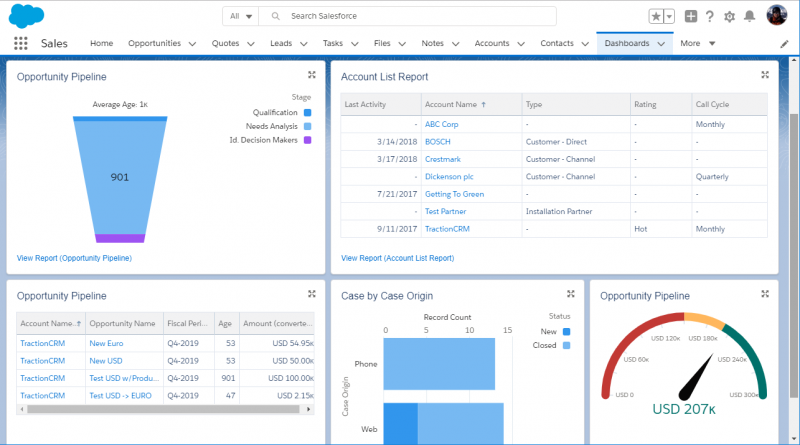The width and height of the screenshot is (800, 445).
Task: Click the Rating column header
Action: point(661,104)
